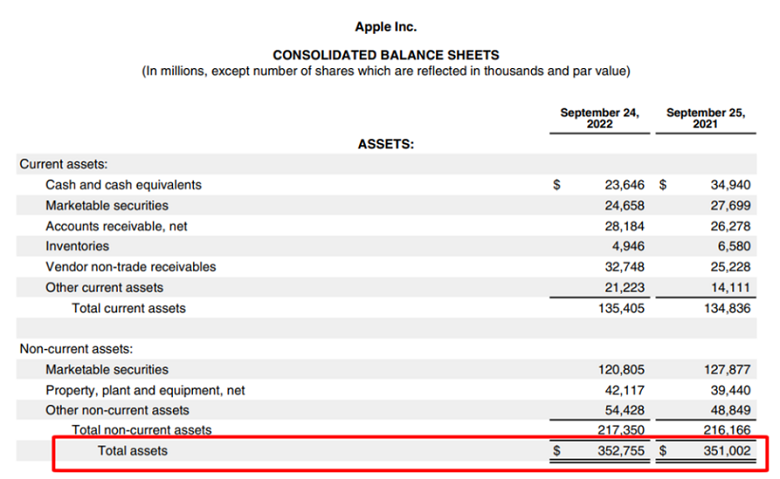Select the Total current assets label
Viewport: 780px width, 479px height.
128,308
